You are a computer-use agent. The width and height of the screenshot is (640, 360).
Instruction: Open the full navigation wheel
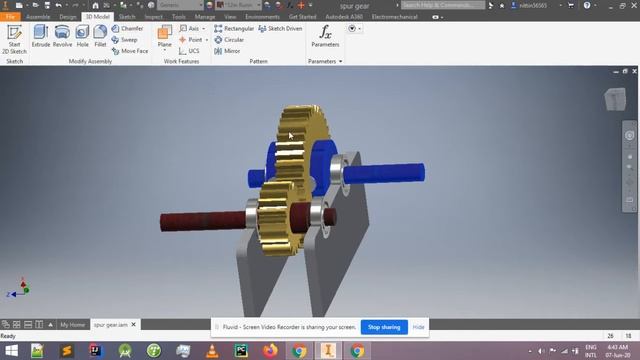629,135
